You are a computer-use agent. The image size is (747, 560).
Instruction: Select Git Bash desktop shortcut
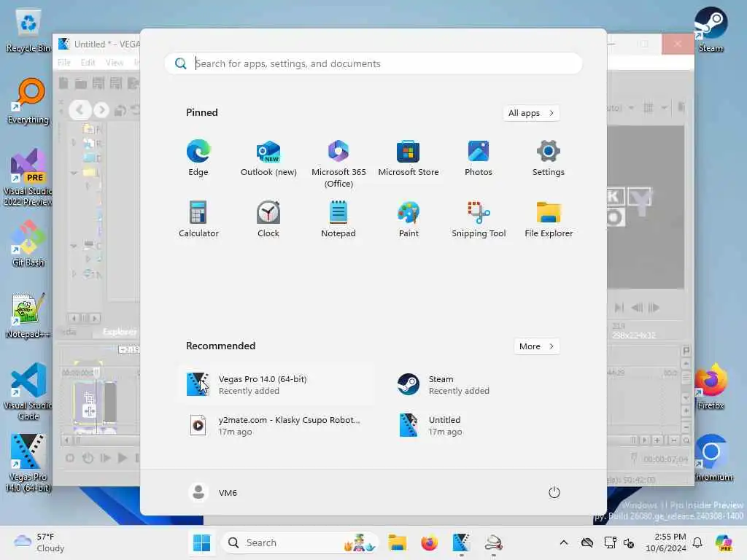click(28, 244)
